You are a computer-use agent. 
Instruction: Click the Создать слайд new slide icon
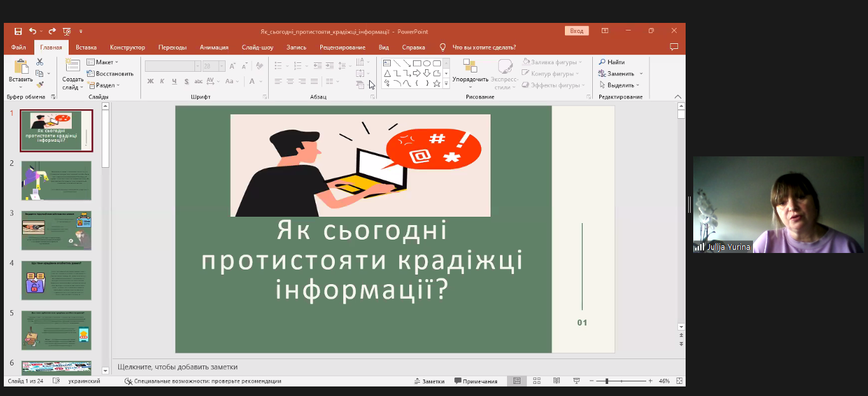pyautogui.click(x=72, y=66)
